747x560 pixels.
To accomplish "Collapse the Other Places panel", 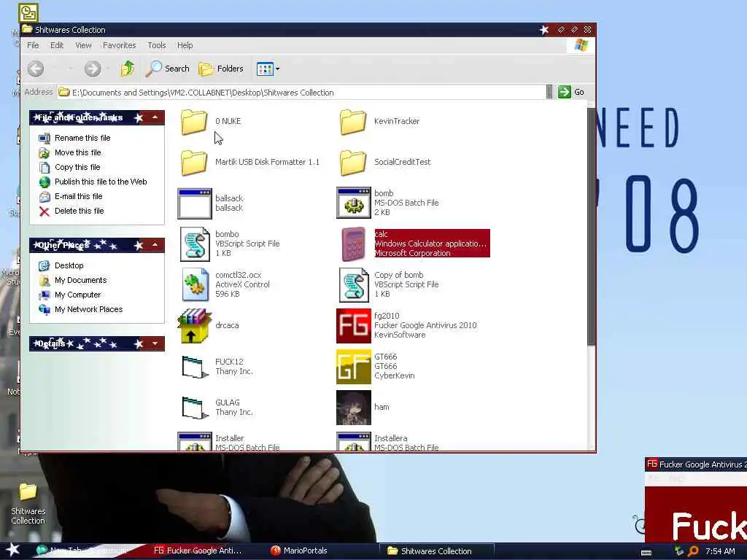I will point(155,245).
